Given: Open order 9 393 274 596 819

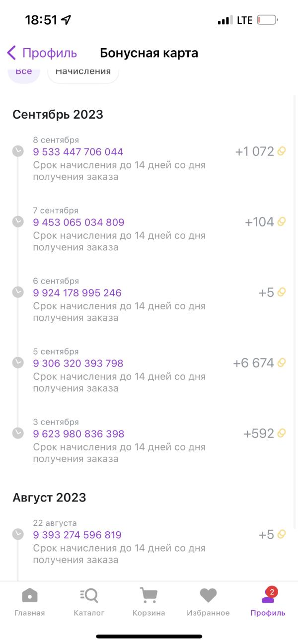Looking at the screenshot, I should coord(77,535).
